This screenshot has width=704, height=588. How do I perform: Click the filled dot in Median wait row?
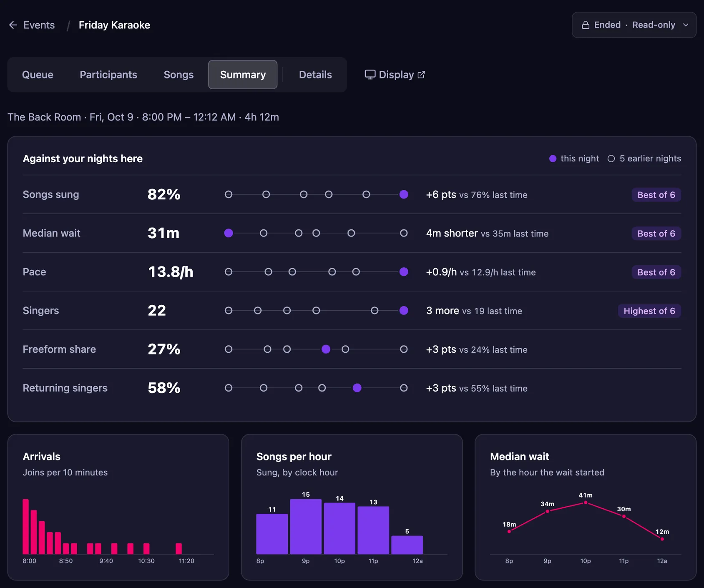click(x=229, y=233)
